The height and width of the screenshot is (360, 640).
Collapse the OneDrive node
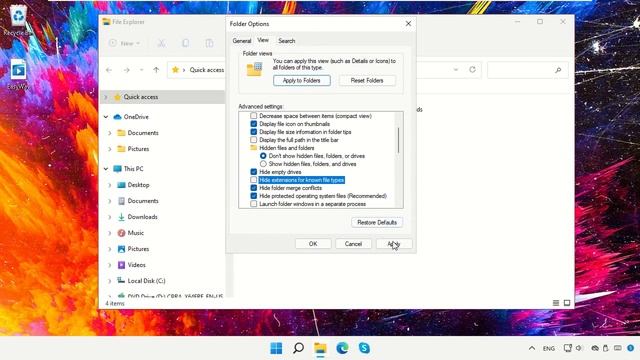tap(106, 117)
